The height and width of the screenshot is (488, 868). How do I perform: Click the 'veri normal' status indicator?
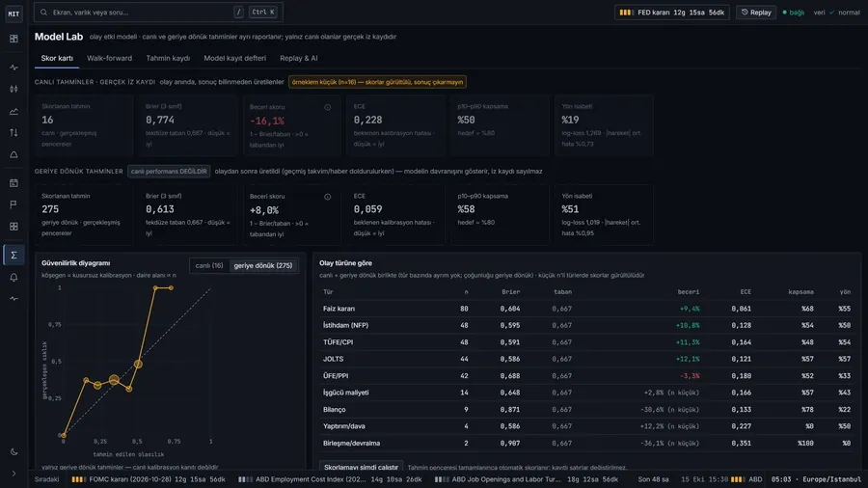pyautogui.click(x=836, y=13)
